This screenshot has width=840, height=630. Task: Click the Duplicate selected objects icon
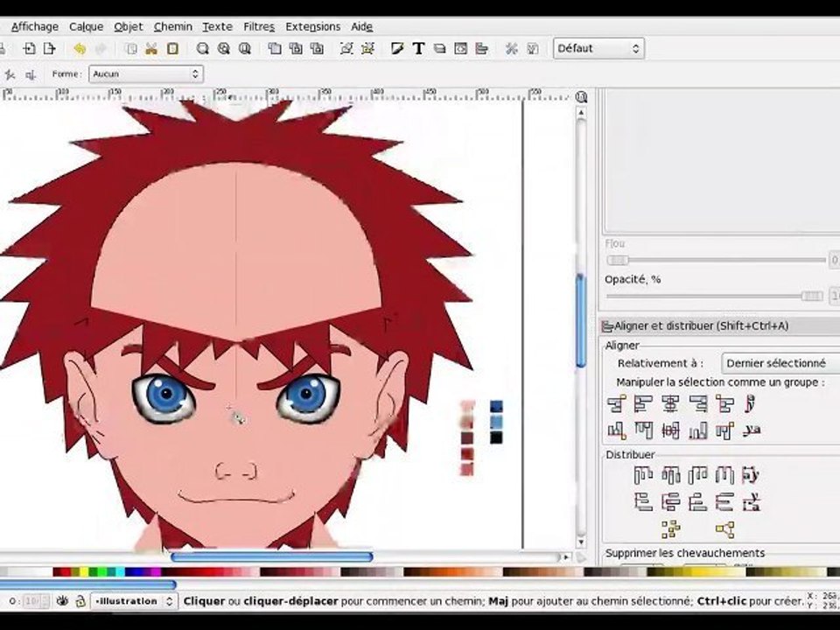[275, 49]
